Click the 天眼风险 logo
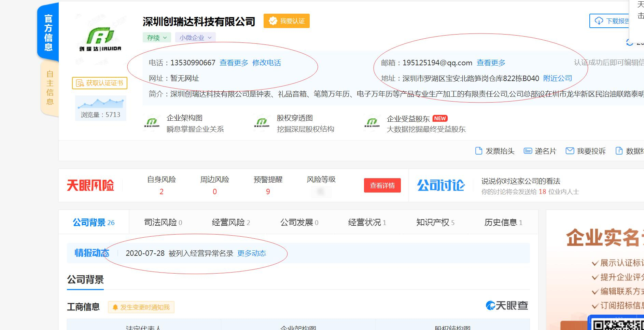The width and height of the screenshot is (644, 330). [x=90, y=185]
